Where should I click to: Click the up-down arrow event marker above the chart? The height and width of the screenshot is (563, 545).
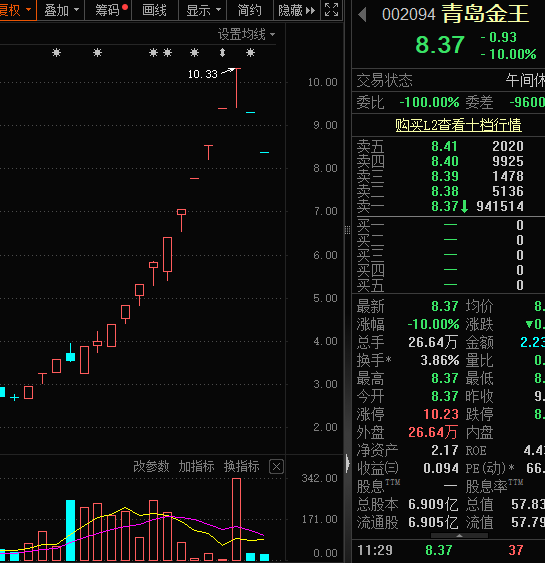point(223,53)
